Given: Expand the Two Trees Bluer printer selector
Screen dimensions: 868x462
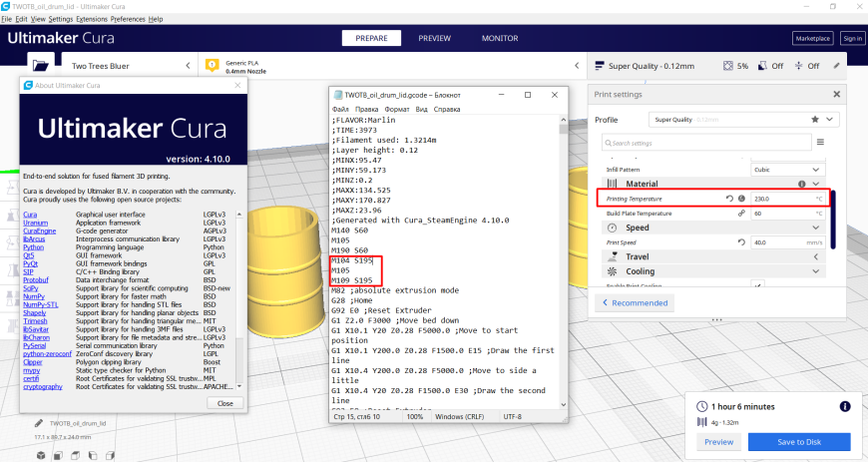Looking at the screenshot, I should point(188,66).
